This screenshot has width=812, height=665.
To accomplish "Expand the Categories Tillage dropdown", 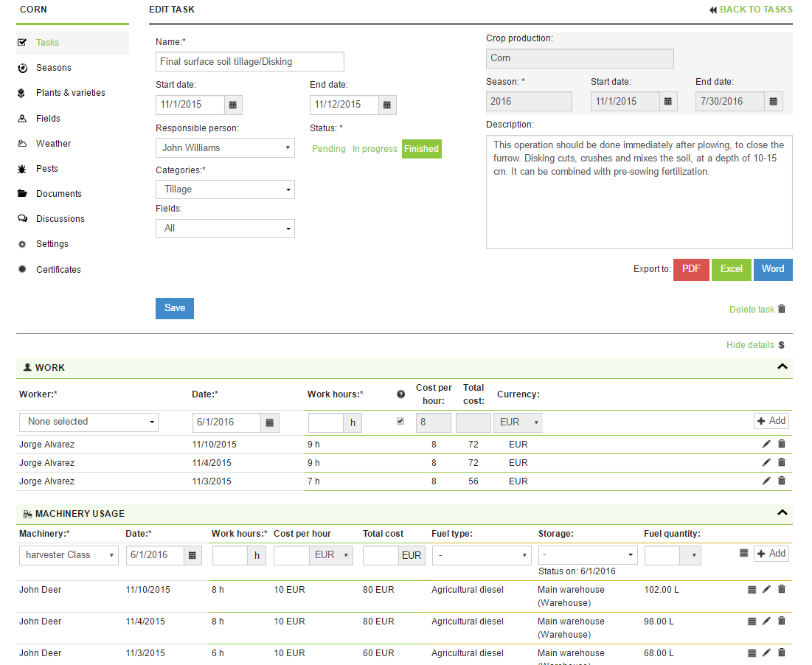I will coord(225,189).
